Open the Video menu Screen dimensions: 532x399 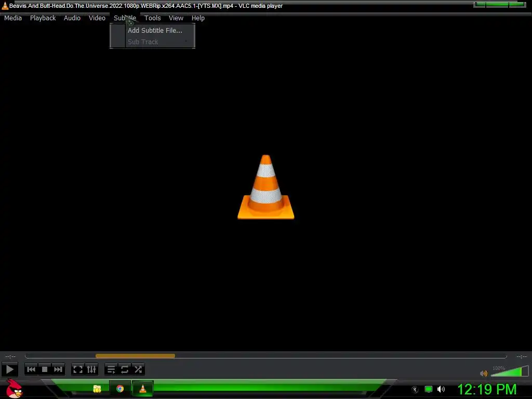(97, 18)
